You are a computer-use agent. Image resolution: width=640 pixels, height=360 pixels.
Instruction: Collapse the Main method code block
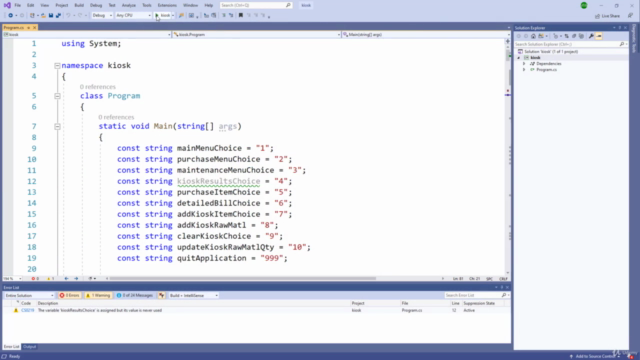click(x=57, y=127)
